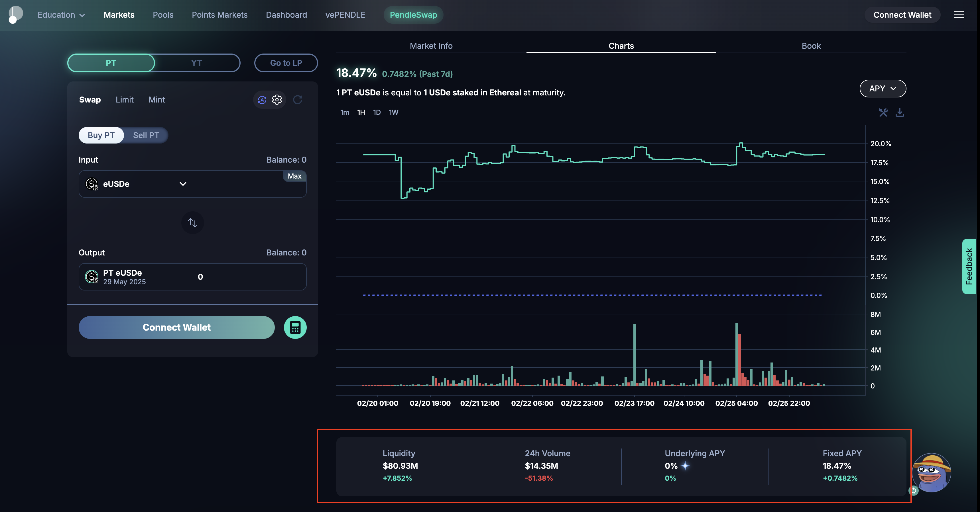The image size is (980, 512).
Task: Open the Limit order tab
Action: 124,100
